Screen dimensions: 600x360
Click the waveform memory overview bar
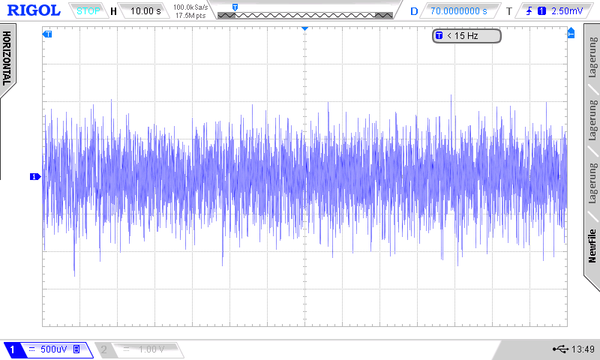click(x=305, y=15)
